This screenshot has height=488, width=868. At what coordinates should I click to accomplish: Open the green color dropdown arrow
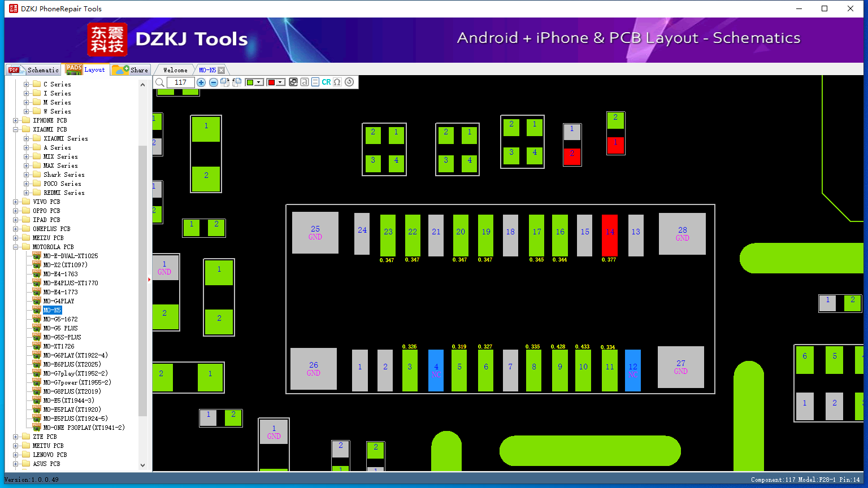(x=259, y=82)
